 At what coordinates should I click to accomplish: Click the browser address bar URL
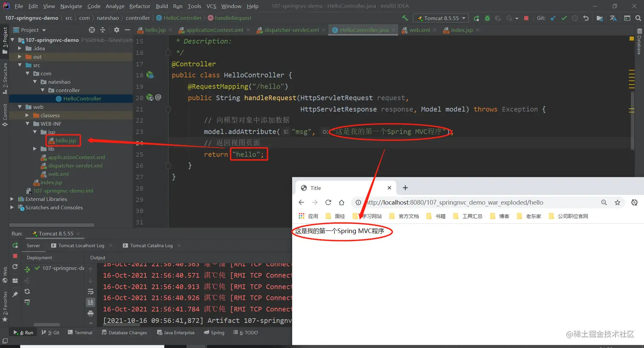(x=455, y=203)
